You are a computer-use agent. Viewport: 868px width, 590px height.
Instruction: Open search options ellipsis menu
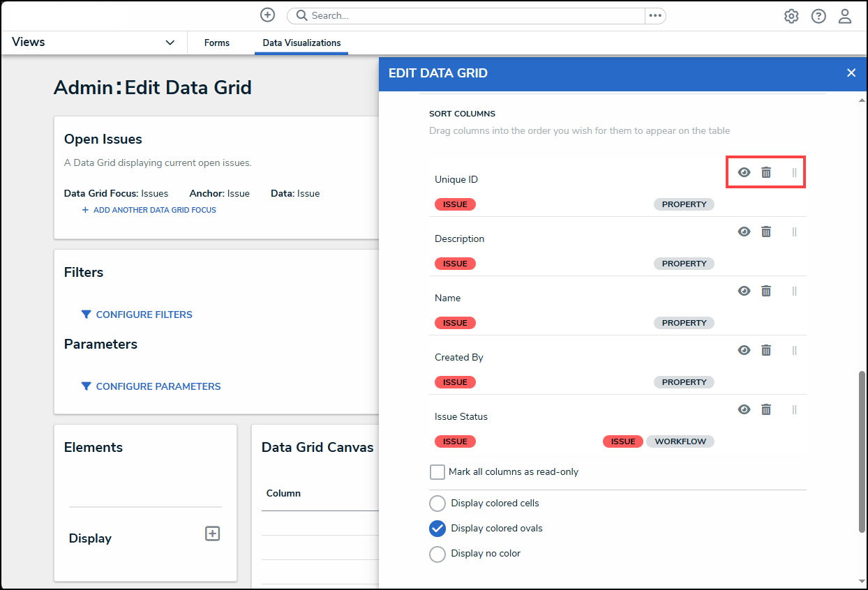[654, 15]
